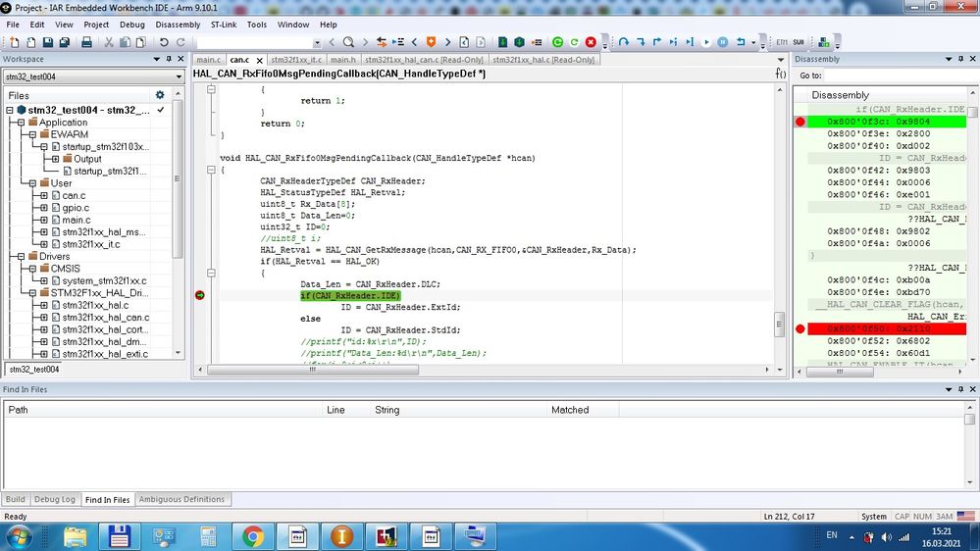
Task: Click the Toggle Bookmark orange icon
Action: (x=431, y=42)
